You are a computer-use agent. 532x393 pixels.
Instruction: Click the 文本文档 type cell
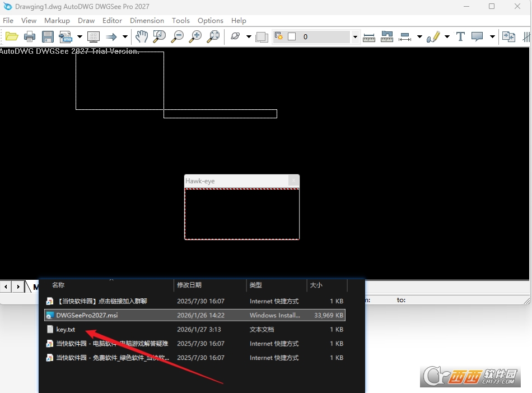262,330
